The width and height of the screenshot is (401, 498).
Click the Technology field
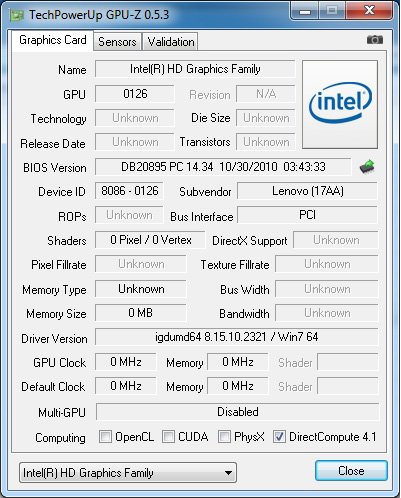pyautogui.click(x=135, y=118)
